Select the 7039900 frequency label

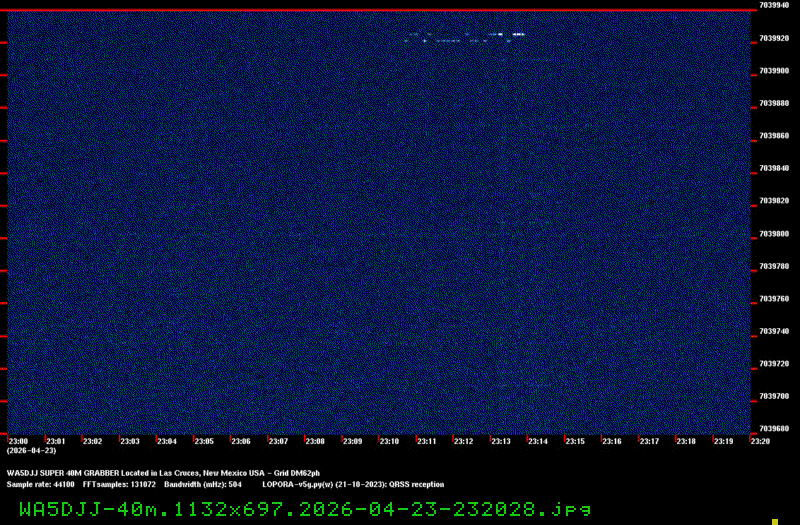point(774,71)
